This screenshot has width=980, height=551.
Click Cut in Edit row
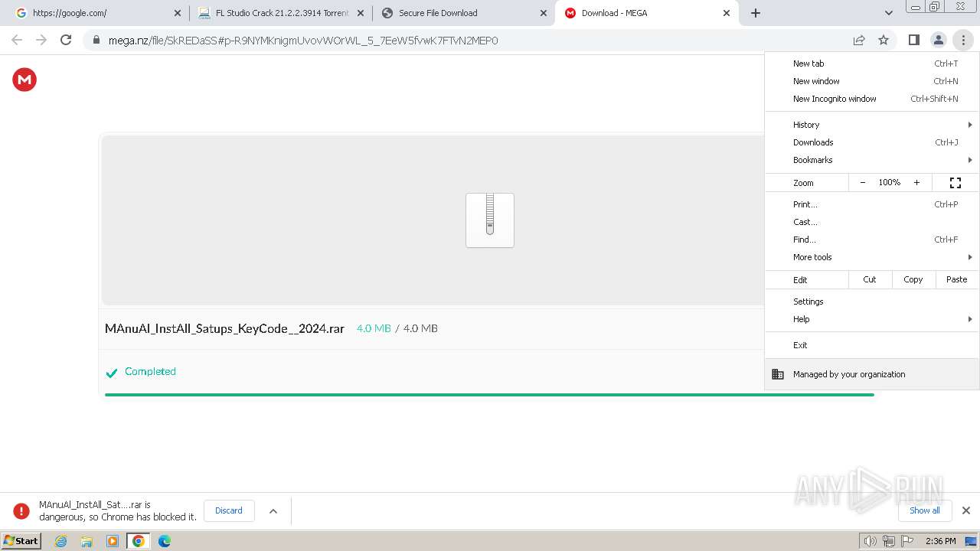[x=870, y=279]
